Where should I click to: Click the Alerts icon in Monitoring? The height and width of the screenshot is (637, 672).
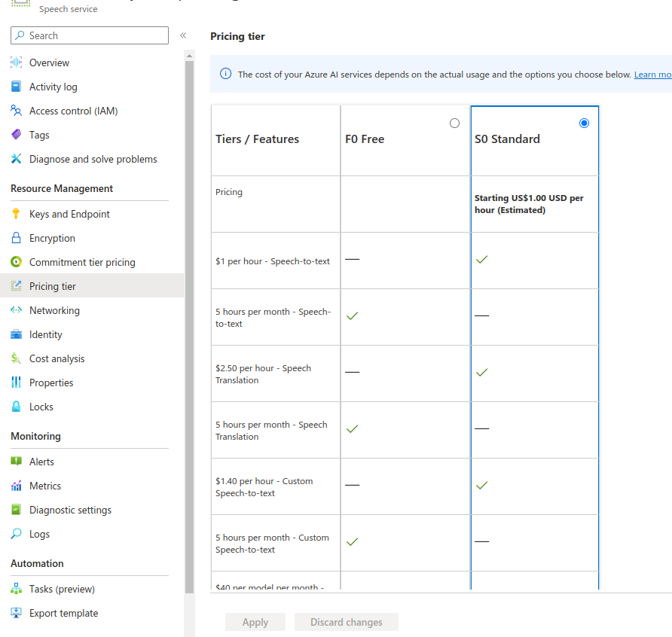(16, 462)
